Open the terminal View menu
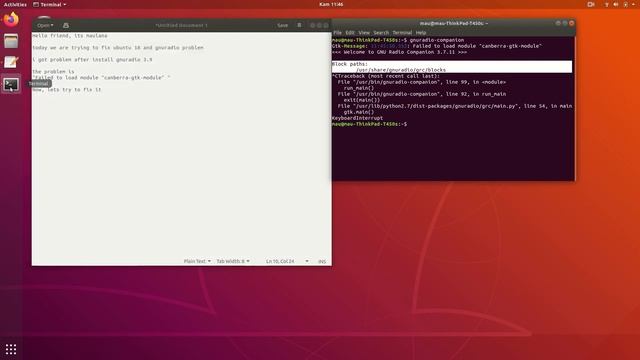 click(x=364, y=33)
